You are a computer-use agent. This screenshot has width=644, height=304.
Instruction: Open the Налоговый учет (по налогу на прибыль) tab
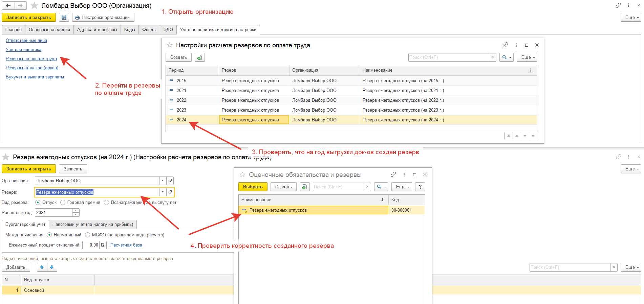click(x=93, y=224)
